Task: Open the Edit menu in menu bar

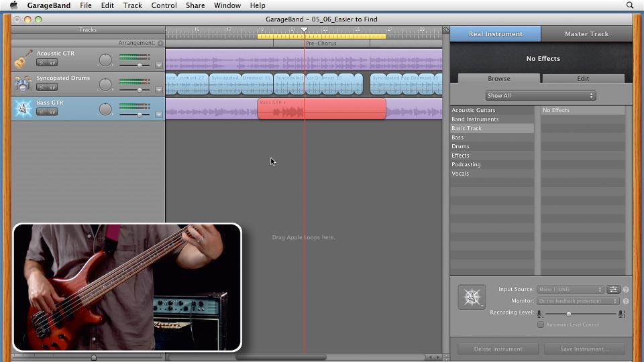Action: click(x=107, y=5)
